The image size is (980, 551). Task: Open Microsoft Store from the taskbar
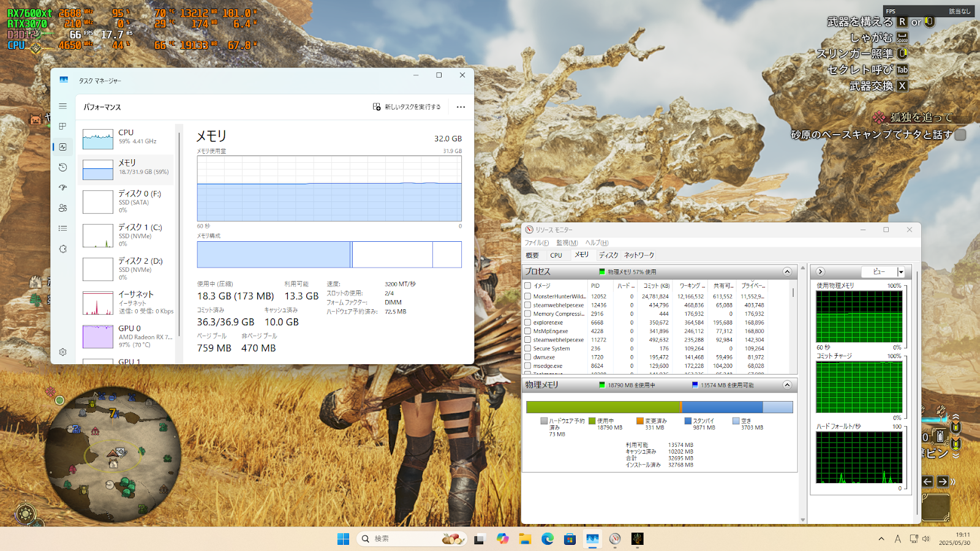[x=570, y=539]
